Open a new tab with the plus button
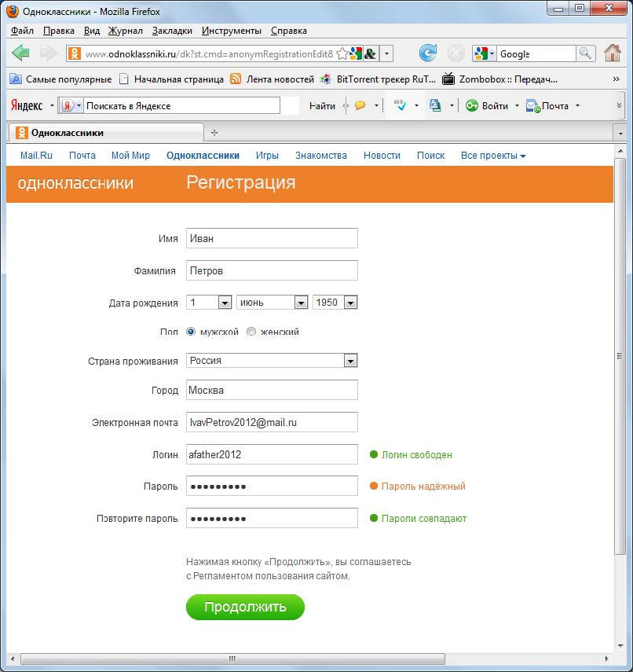 coord(214,132)
